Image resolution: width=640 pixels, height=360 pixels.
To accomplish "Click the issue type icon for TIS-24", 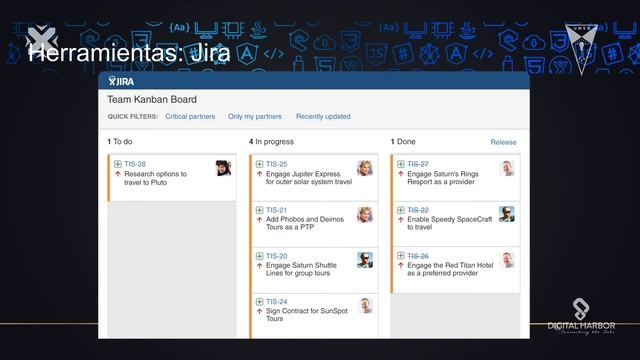I will (x=259, y=302).
